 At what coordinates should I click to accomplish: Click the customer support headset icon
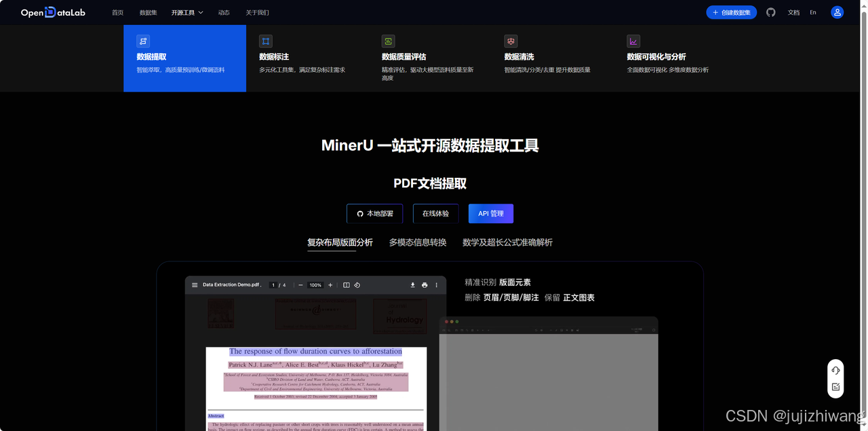[x=835, y=370]
